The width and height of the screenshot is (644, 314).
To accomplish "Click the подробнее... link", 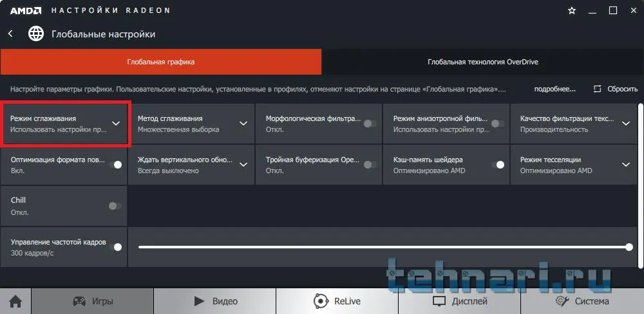I will 555,89.
